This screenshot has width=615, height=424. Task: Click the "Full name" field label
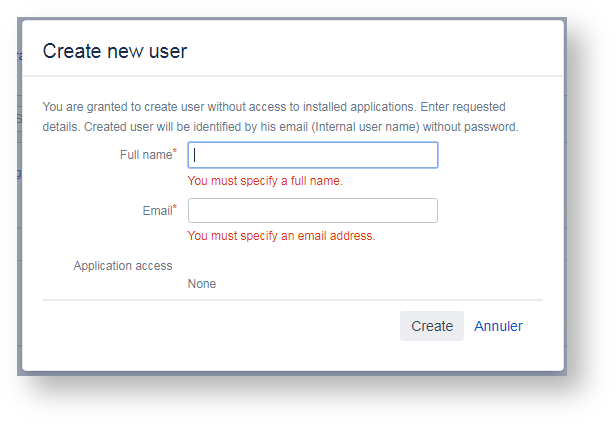point(145,156)
